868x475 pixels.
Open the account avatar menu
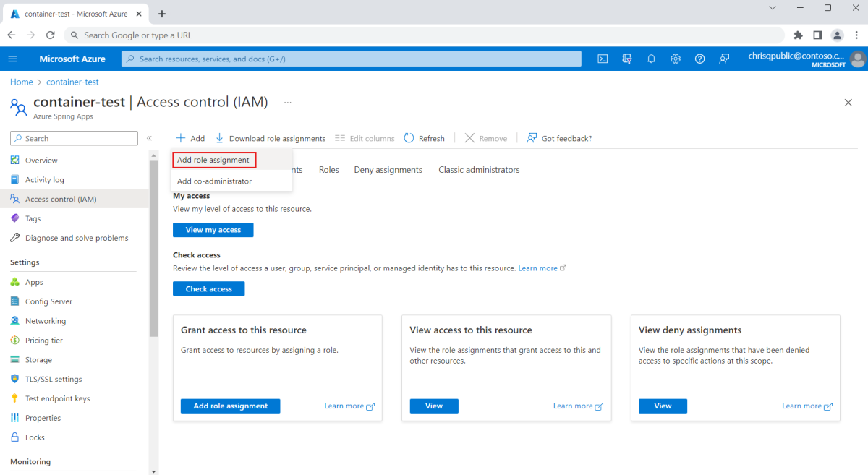(x=857, y=59)
